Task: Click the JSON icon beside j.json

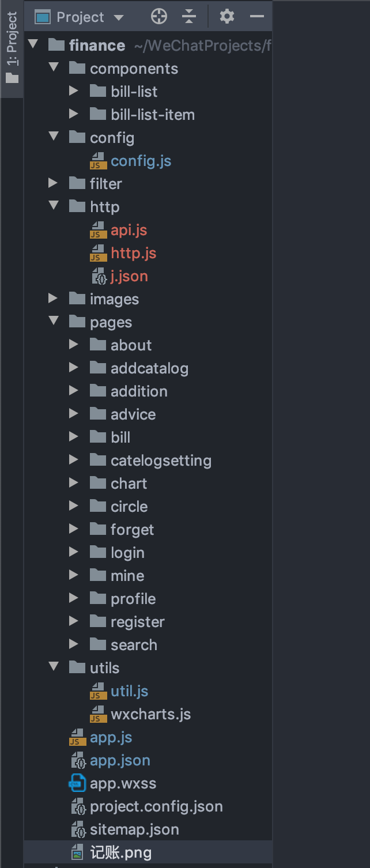Action: point(98,276)
